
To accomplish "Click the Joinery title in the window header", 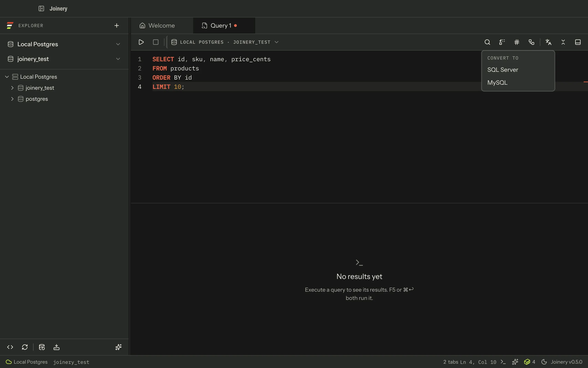I will 58,9.
